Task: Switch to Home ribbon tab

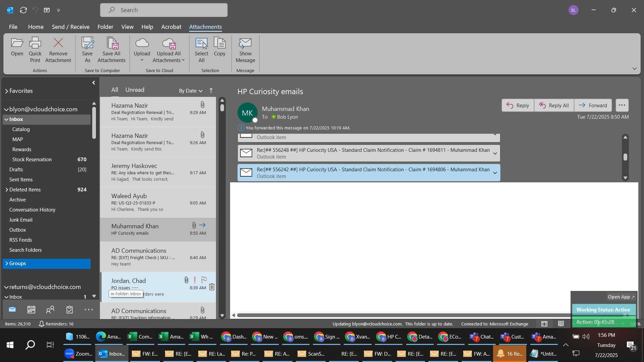Action: 36,27
